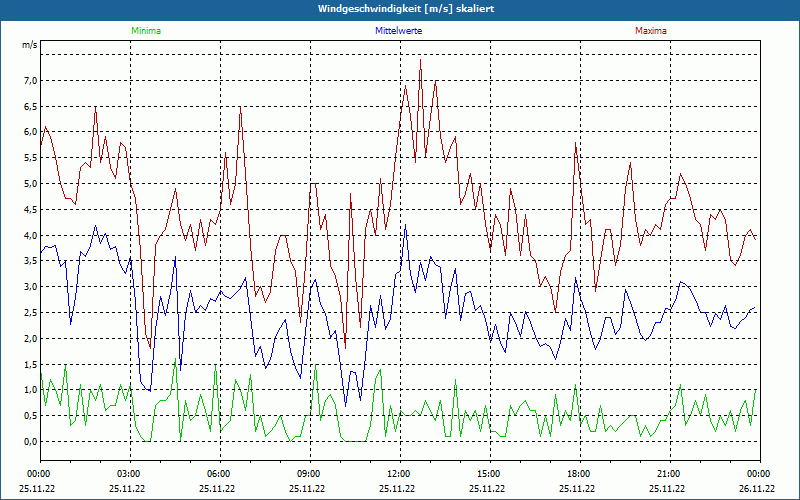Click the '6,0' y-axis value
The width and height of the screenshot is (800, 500).
[x=31, y=132]
